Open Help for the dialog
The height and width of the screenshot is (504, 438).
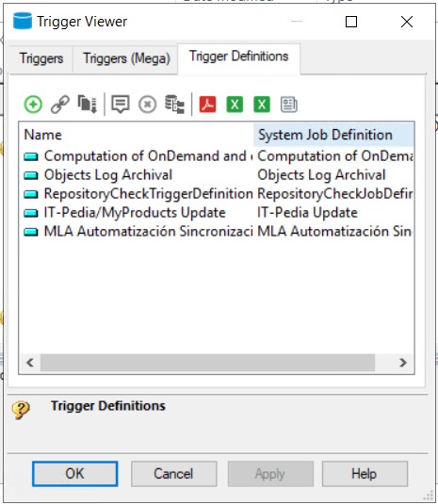pos(365,474)
